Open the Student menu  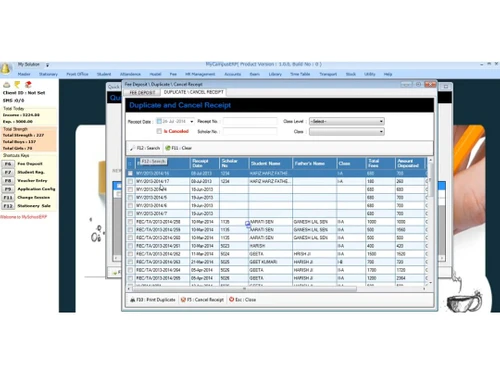(x=104, y=74)
